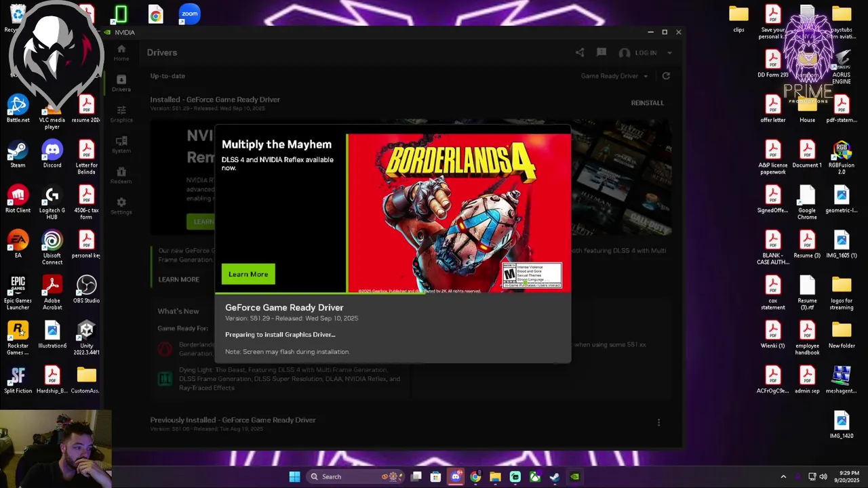Click the LEARN MORE link under driver banner

[178, 279]
